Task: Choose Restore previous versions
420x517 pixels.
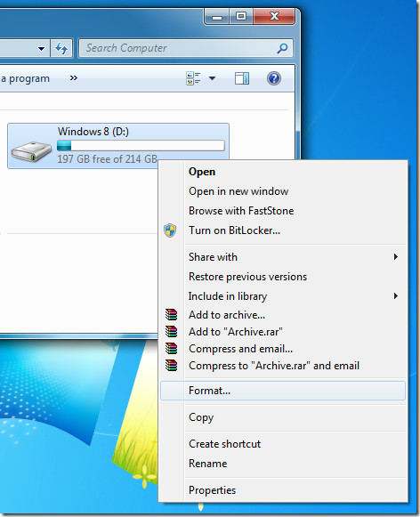Action: 247,277
